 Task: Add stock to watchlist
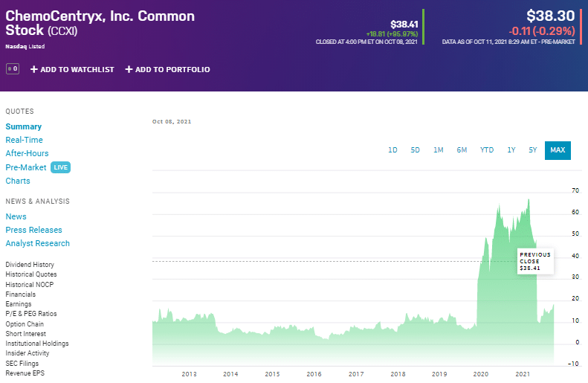72,69
